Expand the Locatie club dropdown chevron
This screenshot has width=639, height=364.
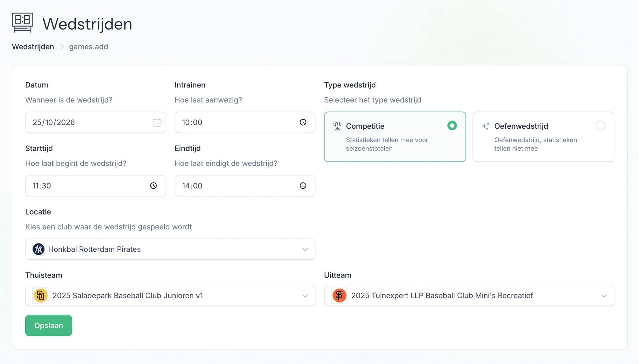click(x=305, y=249)
